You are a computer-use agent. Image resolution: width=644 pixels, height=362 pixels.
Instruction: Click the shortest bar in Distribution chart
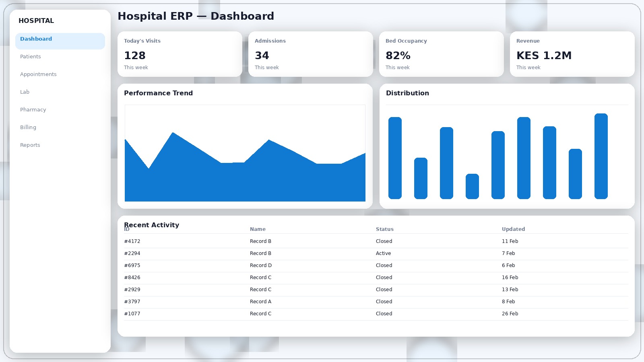pos(472,186)
